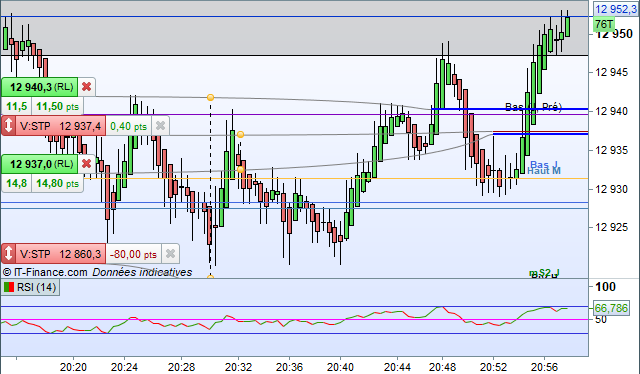Remove the V:STP 12 937,4 stop with the grey X
640x374 pixels.
[x=160, y=126]
